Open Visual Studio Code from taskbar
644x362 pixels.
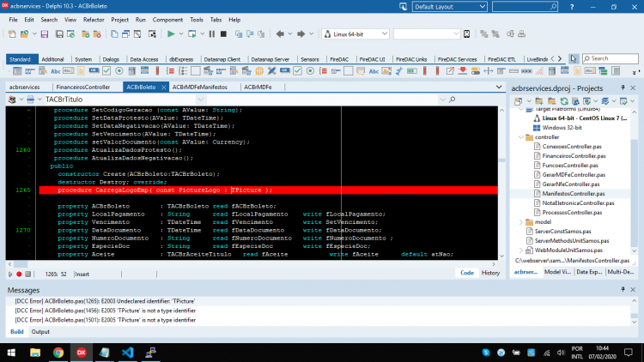click(x=128, y=353)
